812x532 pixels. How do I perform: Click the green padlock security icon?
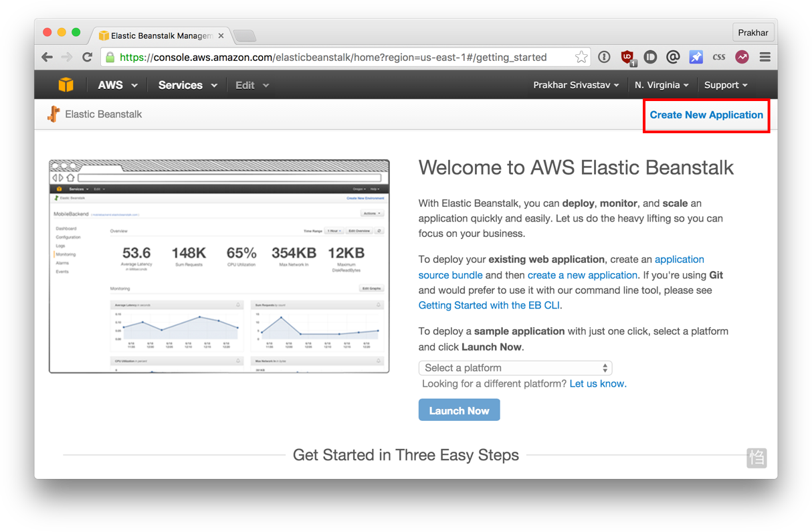[x=110, y=58]
